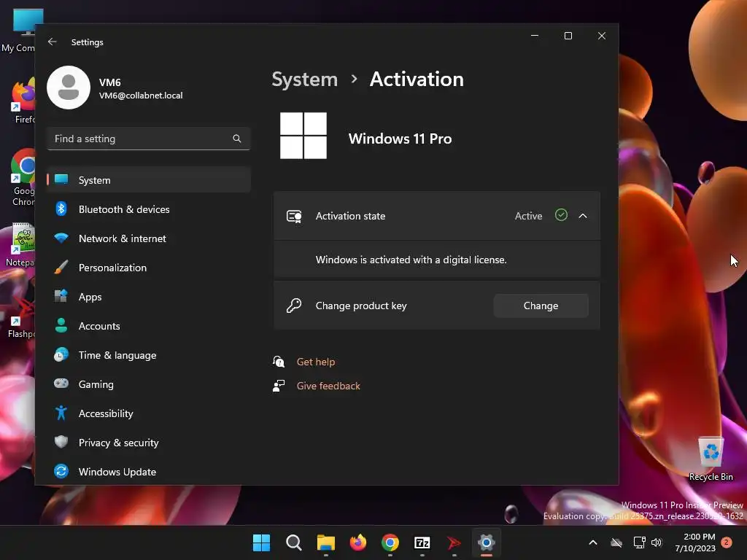Open Gaming settings
Viewport: 747px width, 560px height.
149,384
